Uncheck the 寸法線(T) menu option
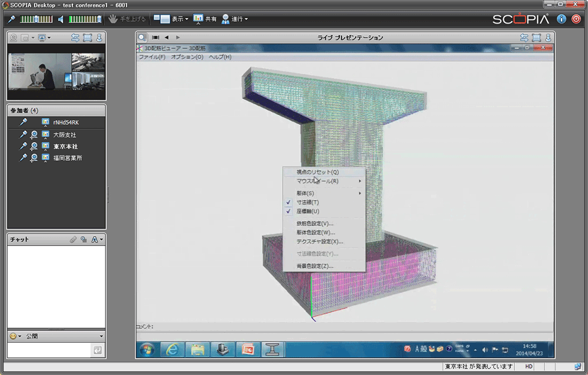 click(x=324, y=202)
